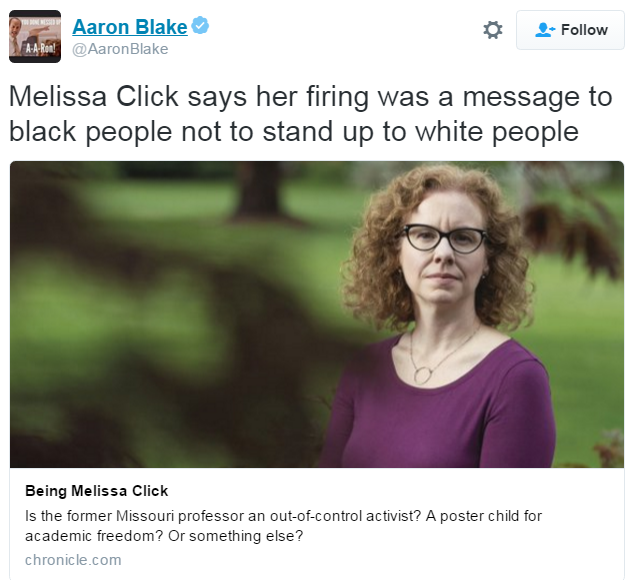Click the woman's glasses in article photo
This screenshot has width=642, height=580.
coord(443,237)
